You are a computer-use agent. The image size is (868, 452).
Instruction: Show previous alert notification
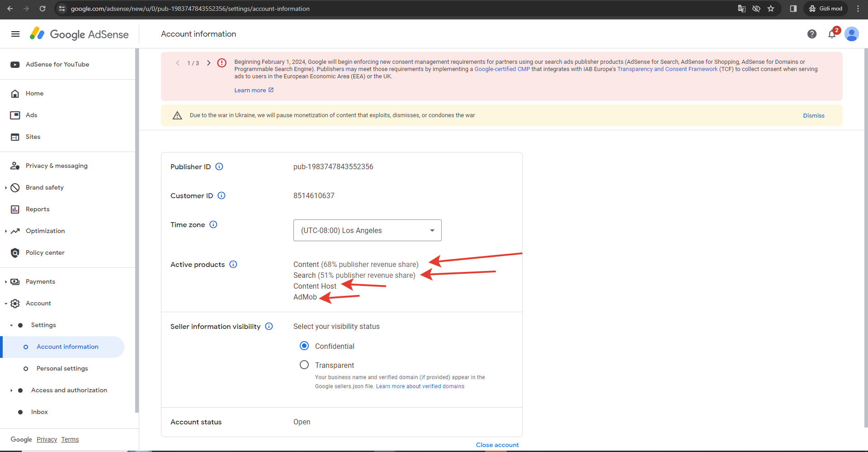(178, 63)
